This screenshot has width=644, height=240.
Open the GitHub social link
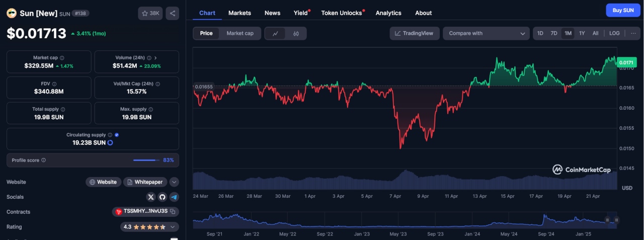[162, 197]
